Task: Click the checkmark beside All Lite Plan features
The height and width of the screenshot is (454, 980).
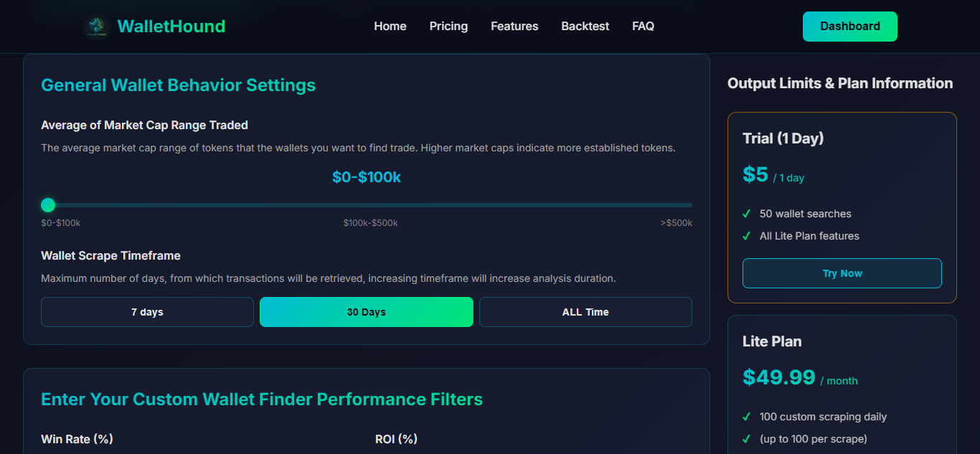Action: 747,236
